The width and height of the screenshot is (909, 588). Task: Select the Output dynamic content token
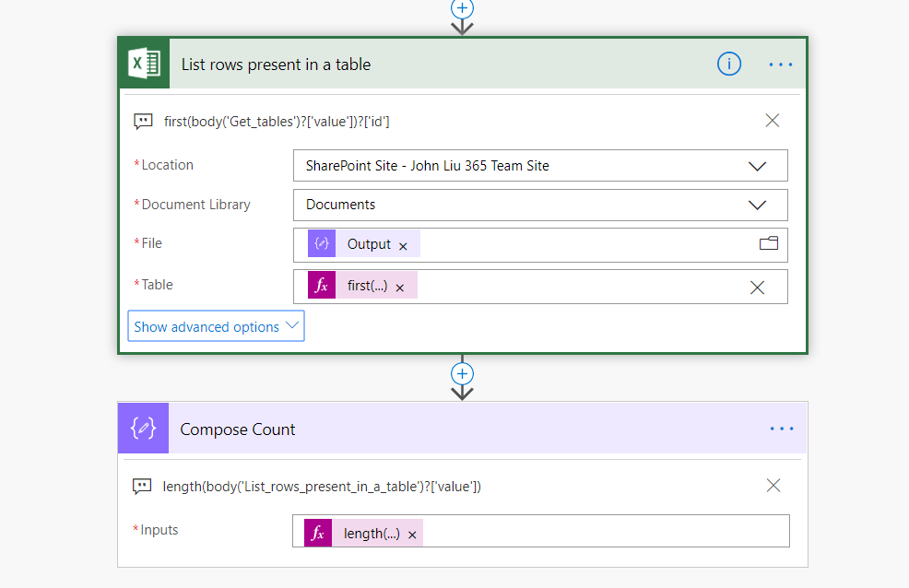[368, 244]
